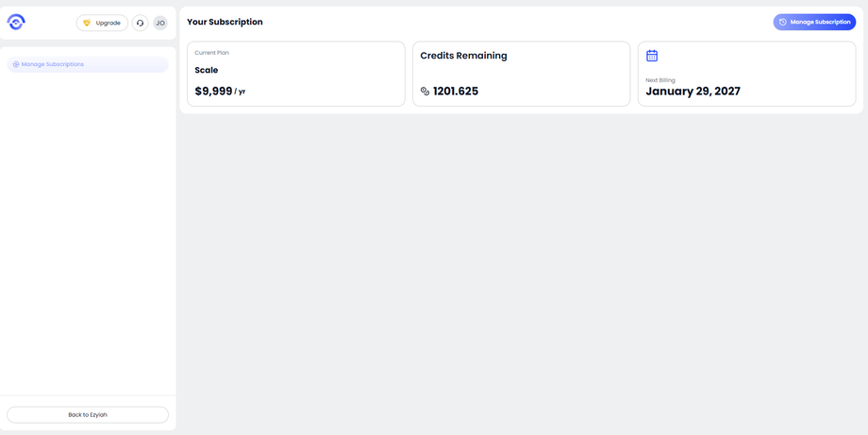
Task: Click the clock icon in Manage Subscription button
Action: click(782, 22)
